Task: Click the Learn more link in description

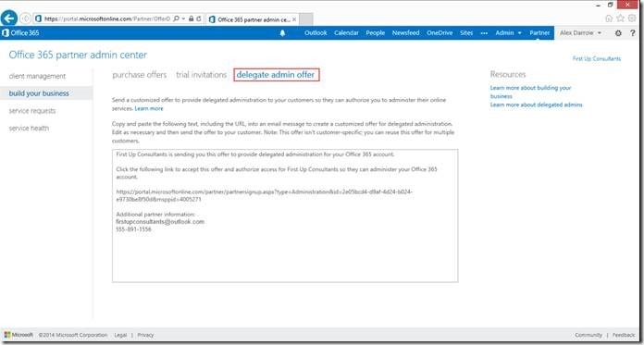Action: pyautogui.click(x=149, y=108)
